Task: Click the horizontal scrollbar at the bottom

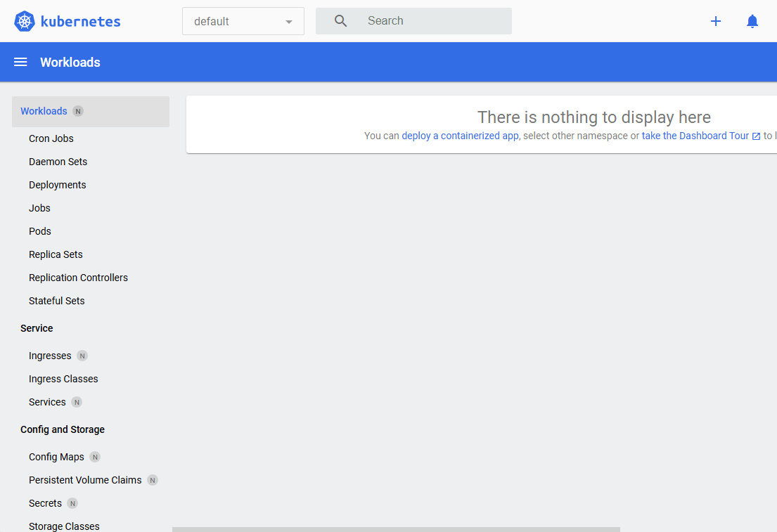Action: click(x=397, y=529)
